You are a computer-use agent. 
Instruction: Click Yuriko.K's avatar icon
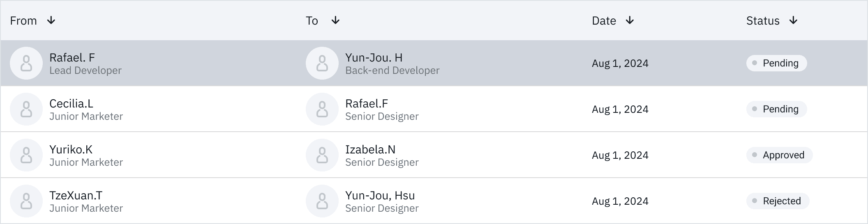(26, 155)
